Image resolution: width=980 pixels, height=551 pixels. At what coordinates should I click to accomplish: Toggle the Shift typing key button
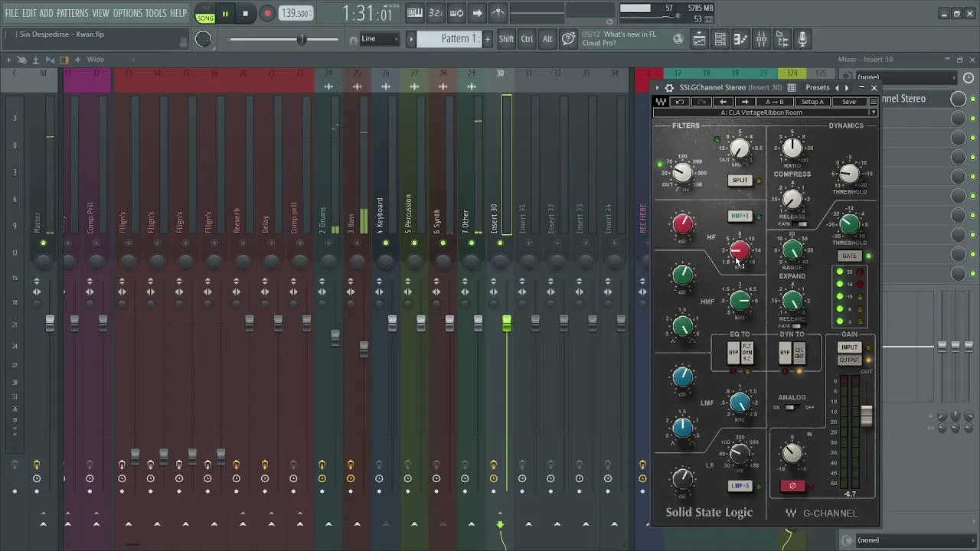(x=506, y=39)
